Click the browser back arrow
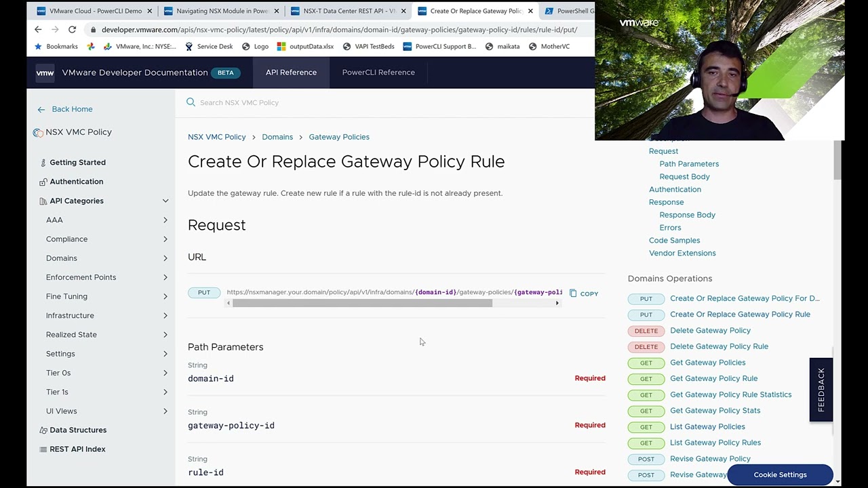868x488 pixels. tap(38, 29)
